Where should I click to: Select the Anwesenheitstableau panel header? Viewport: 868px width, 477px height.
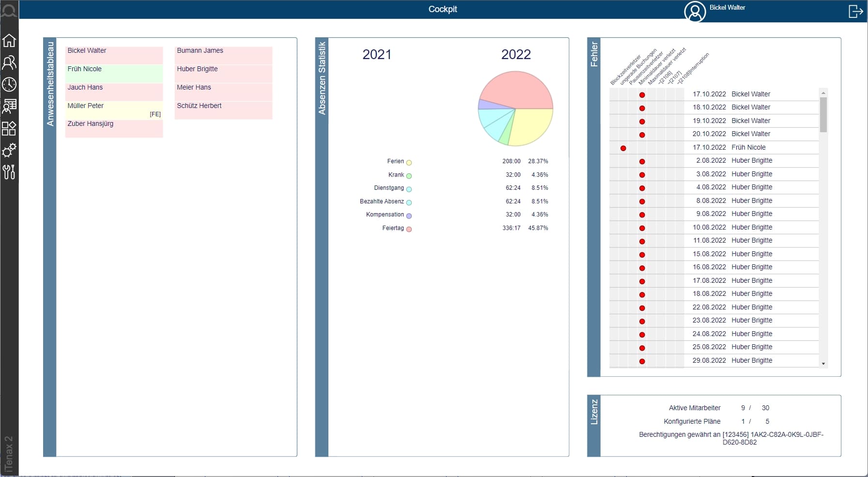tap(50, 84)
